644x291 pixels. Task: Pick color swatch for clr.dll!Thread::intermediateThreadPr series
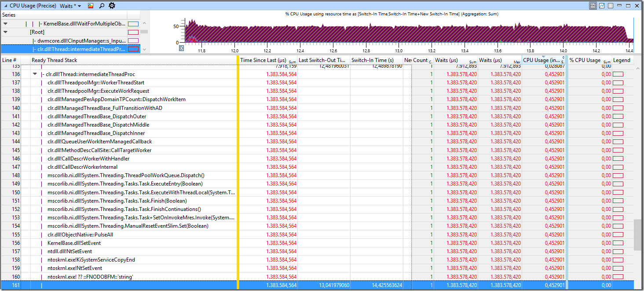[133, 49]
